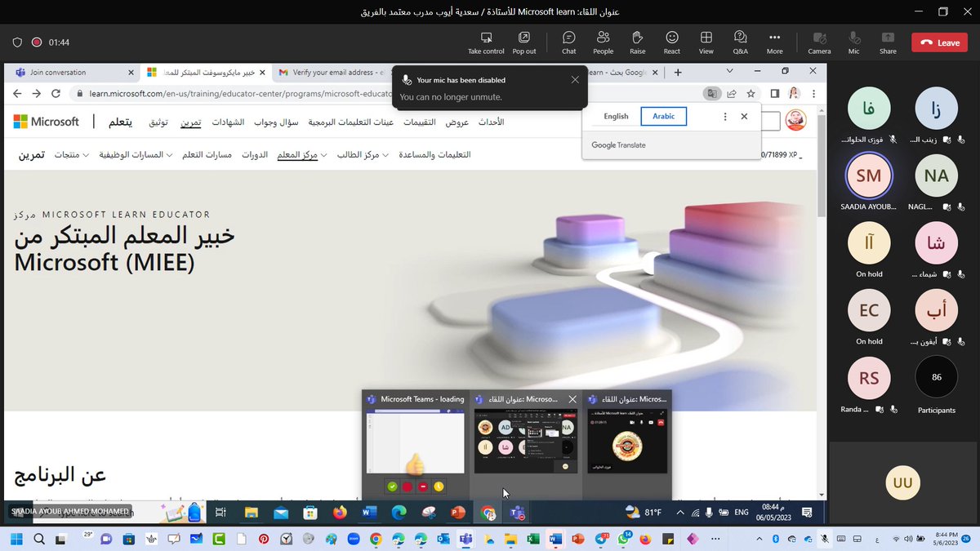Open الأحداث in the site nav
This screenshot has height=551, width=980.
point(491,122)
